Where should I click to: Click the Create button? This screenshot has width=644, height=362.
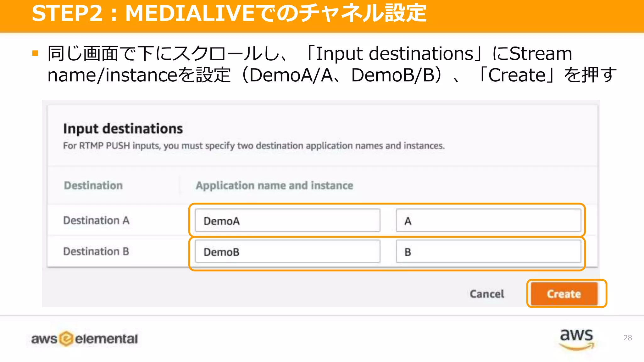pos(564,294)
